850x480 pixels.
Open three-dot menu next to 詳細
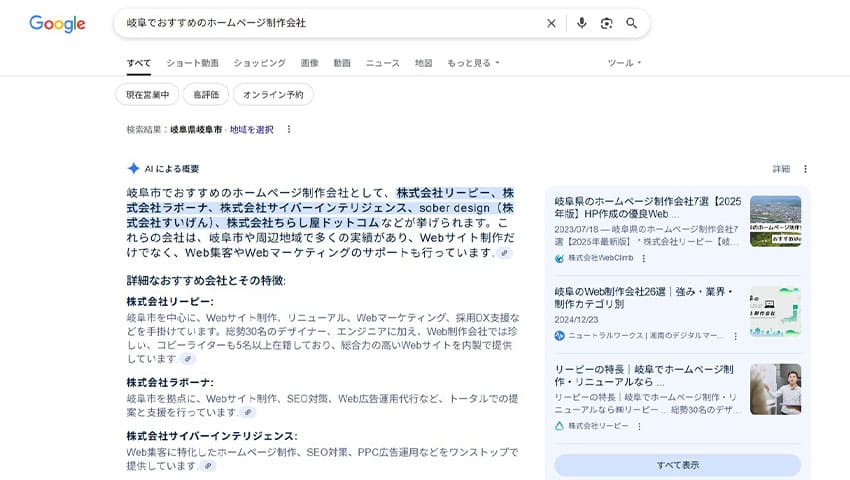(805, 169)
